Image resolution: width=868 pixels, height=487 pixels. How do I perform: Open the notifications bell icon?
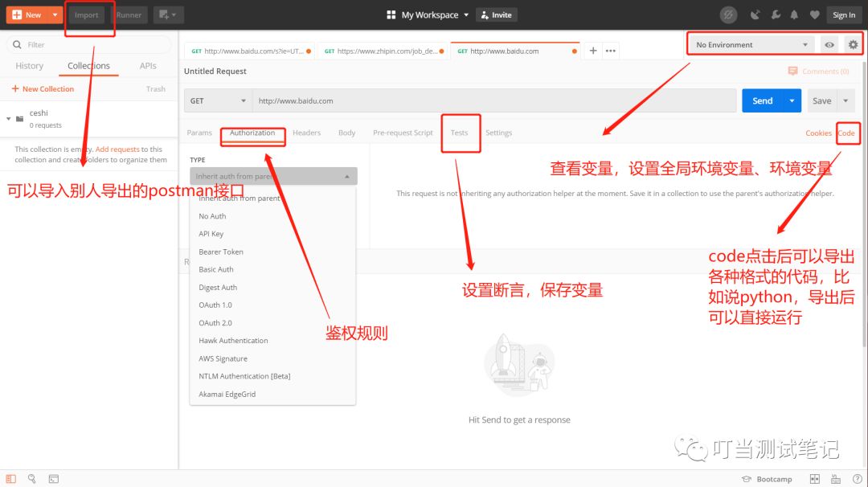pos(794,15)
